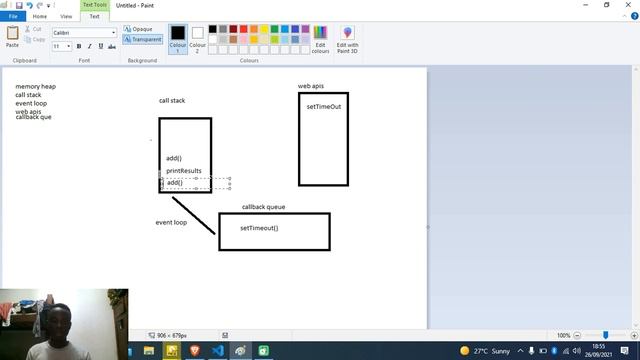640x360 pixels.
Task: Show hidden system tray icons
Action: tap(520, 351)
